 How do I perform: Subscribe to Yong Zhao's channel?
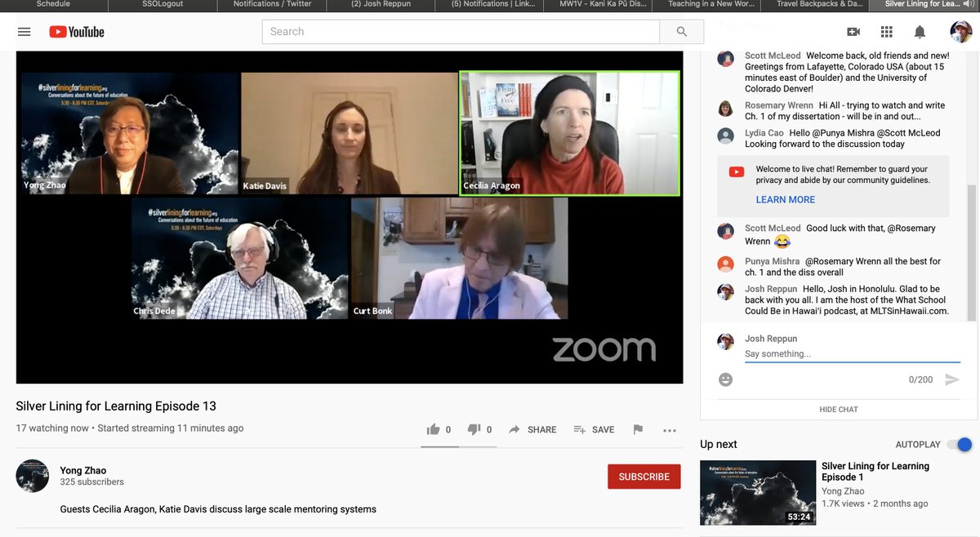coord(644,477)
